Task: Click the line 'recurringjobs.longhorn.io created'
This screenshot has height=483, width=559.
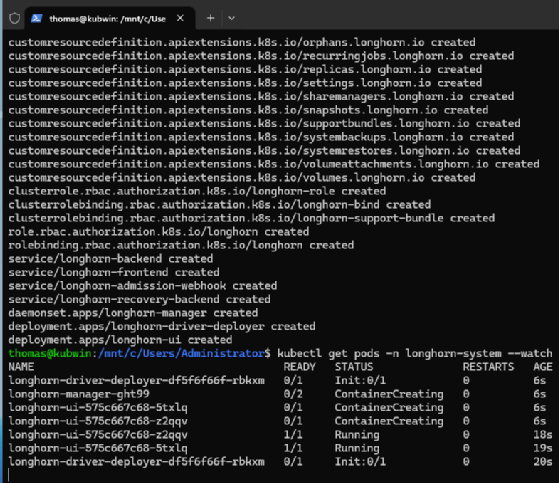Action: 261,56
